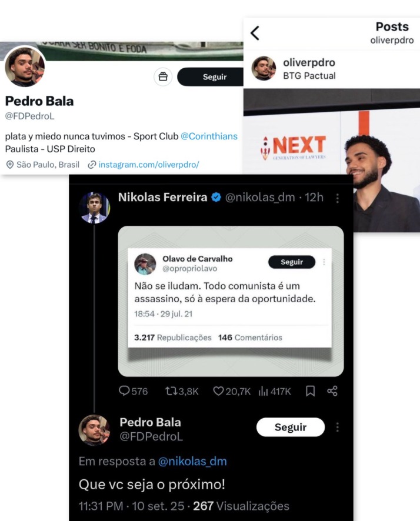Click the reply bubble icon with 576

[x=124, y=390]
